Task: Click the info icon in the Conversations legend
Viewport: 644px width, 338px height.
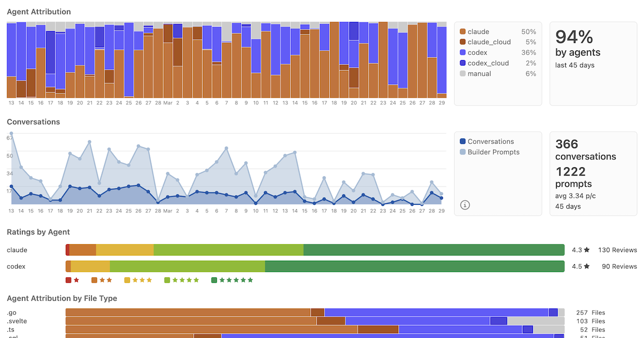Action: [x=465, y=204]
